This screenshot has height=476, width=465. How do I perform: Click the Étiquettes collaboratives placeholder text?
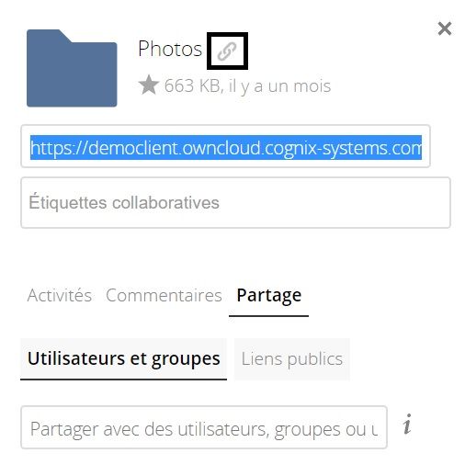pyautogui.click(x=124, y=202)
